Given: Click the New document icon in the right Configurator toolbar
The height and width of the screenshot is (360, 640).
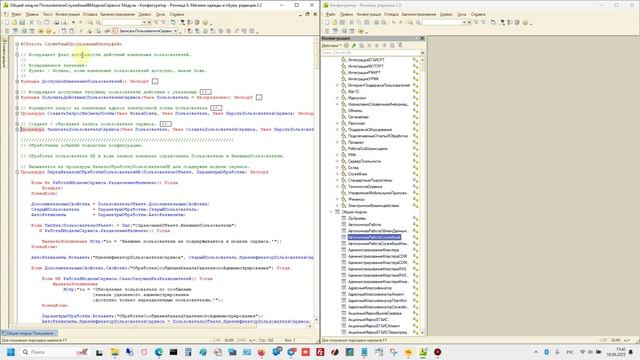Looking at the screenshot, I should pos(327,22).
